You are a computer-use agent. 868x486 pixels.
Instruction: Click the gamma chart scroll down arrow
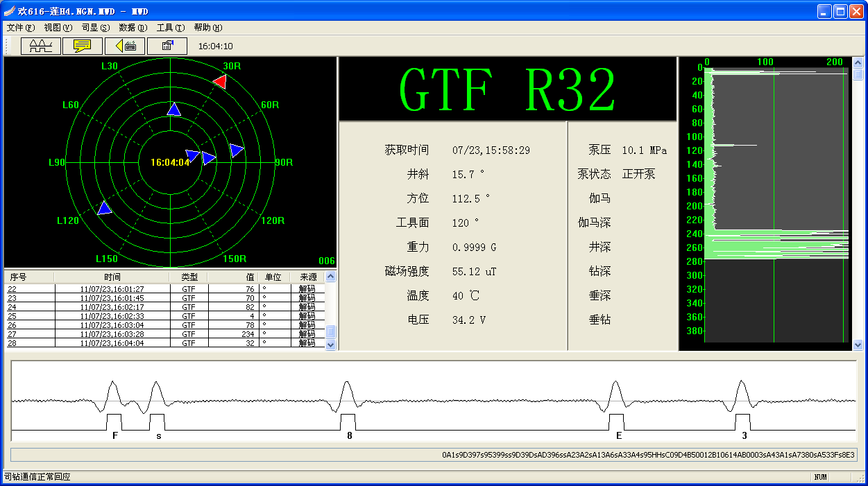click(858, 344)
